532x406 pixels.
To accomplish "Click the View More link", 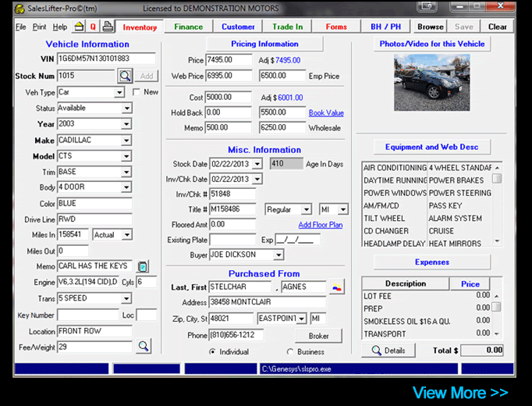I will pos(460,393).
